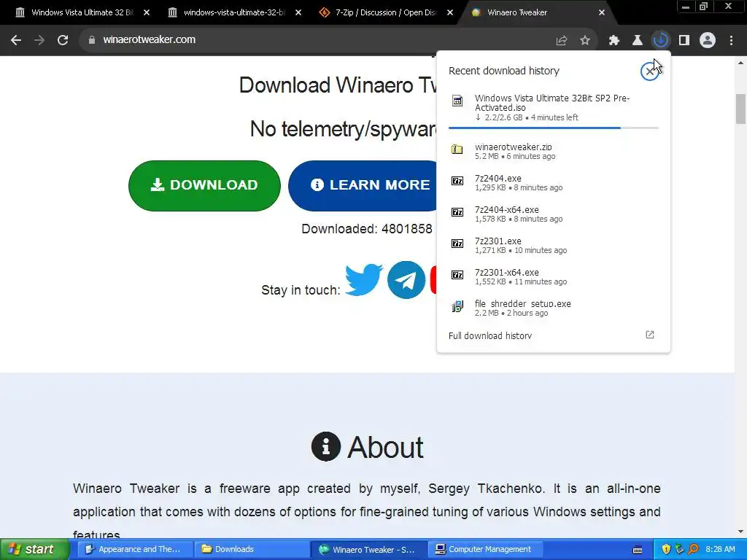Switch to Computer Management taskbar item

click(x=484, y=549)
